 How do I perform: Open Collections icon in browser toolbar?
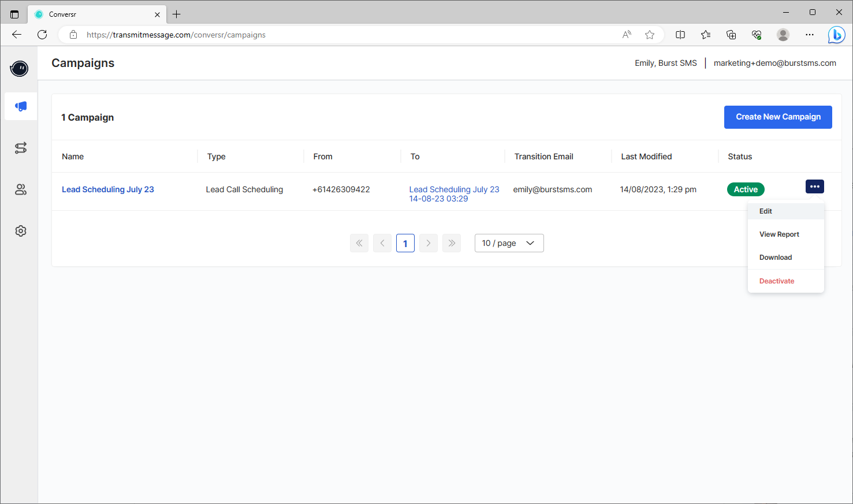[731, 35]
